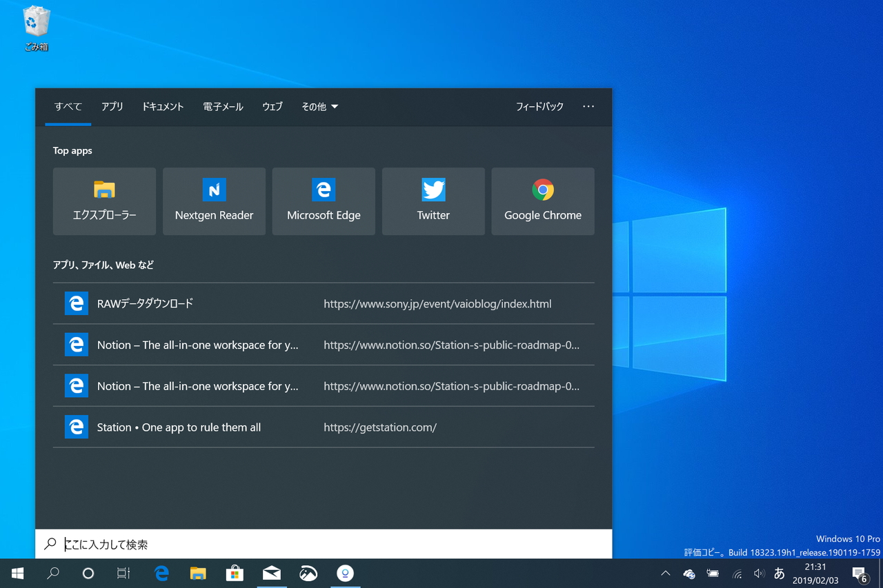883x588 pixels.
Task: Show hidden system tray icons
Action: tap(666, 574)
